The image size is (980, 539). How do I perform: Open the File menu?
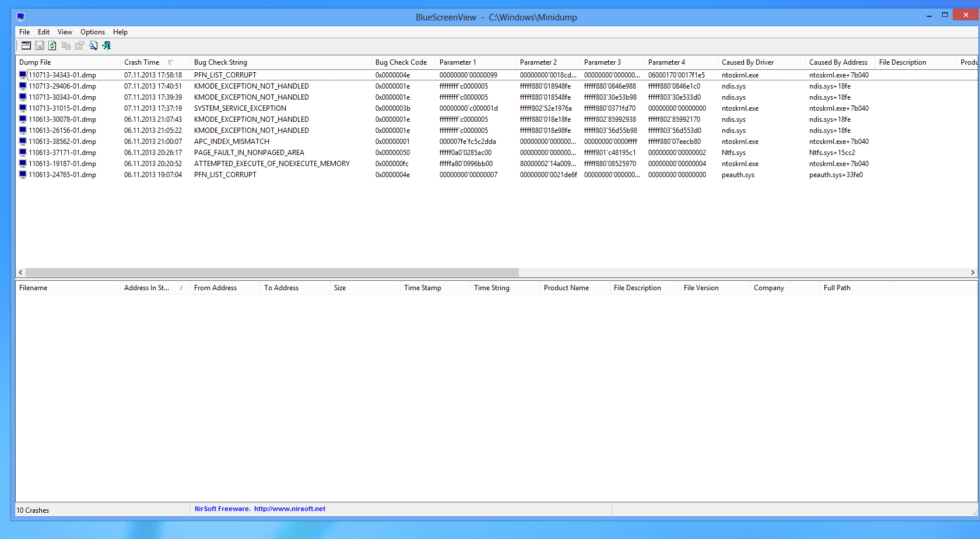click(24, 32)
